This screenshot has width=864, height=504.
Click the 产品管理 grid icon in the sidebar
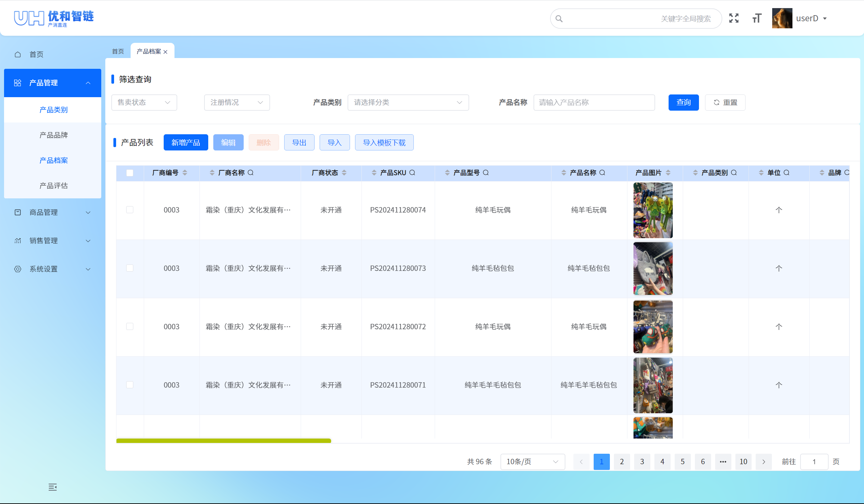[18, 83]
